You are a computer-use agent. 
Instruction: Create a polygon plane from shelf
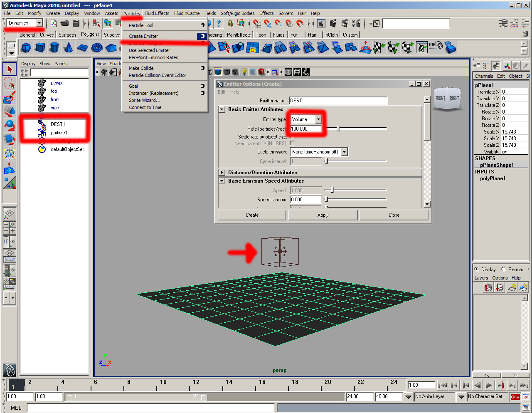coord(82,48)
